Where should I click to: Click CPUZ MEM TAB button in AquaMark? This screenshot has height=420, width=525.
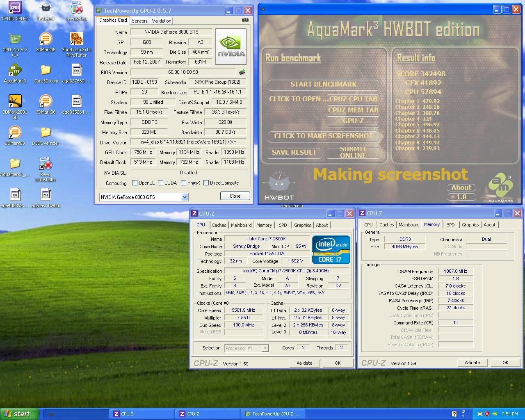click(x=353, y=110)
